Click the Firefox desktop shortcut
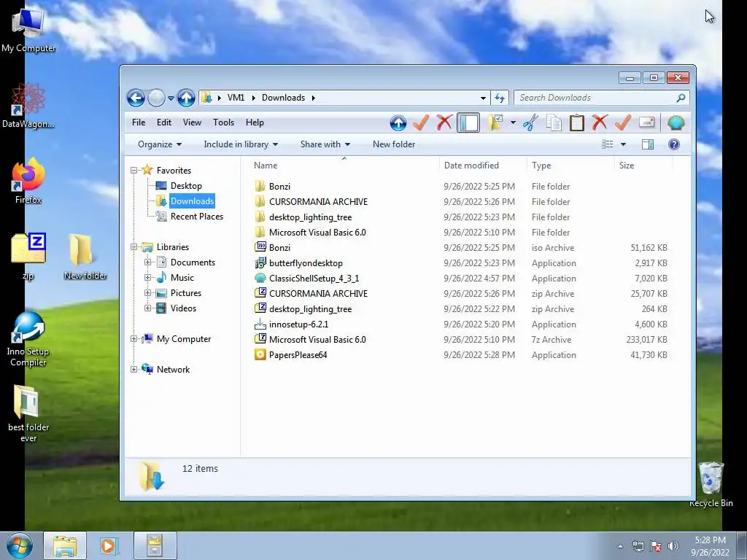 tap(28, 181)
